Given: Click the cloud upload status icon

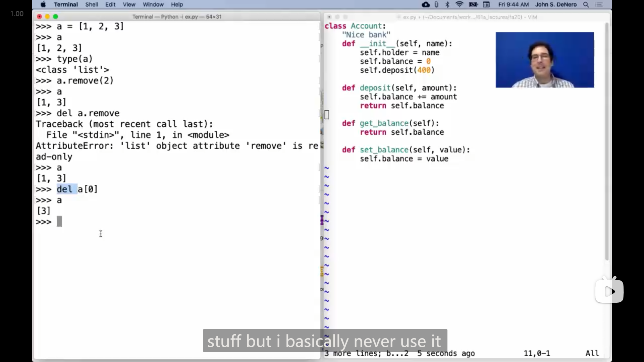Looking at the screenshot, I should pyautogui.click(x=426, y=4).
